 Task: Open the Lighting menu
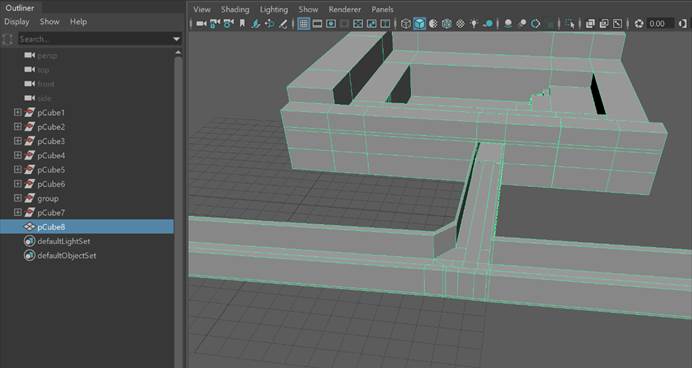(274, 9)
